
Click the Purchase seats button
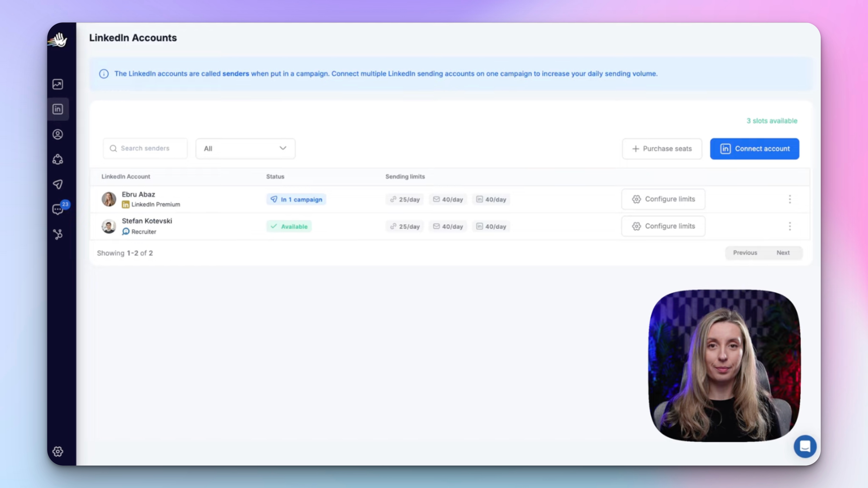[x=662, y=149]
